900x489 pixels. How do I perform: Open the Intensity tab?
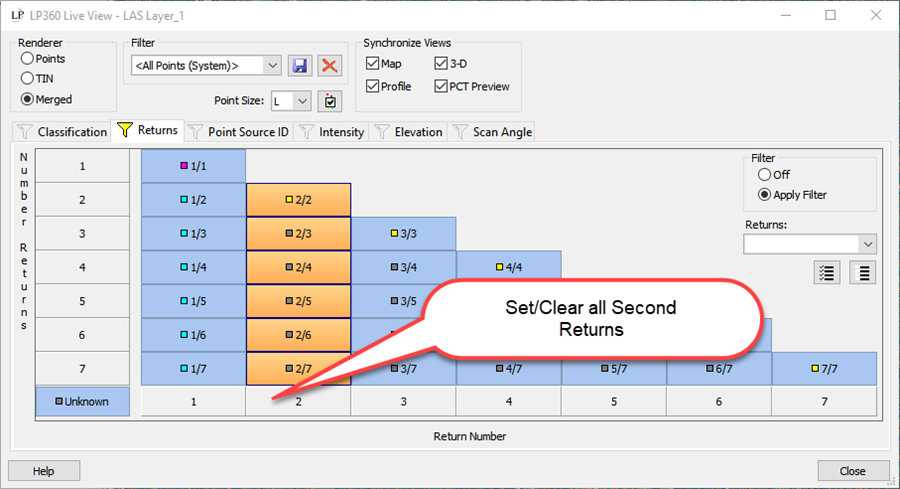tap(332, 132)
